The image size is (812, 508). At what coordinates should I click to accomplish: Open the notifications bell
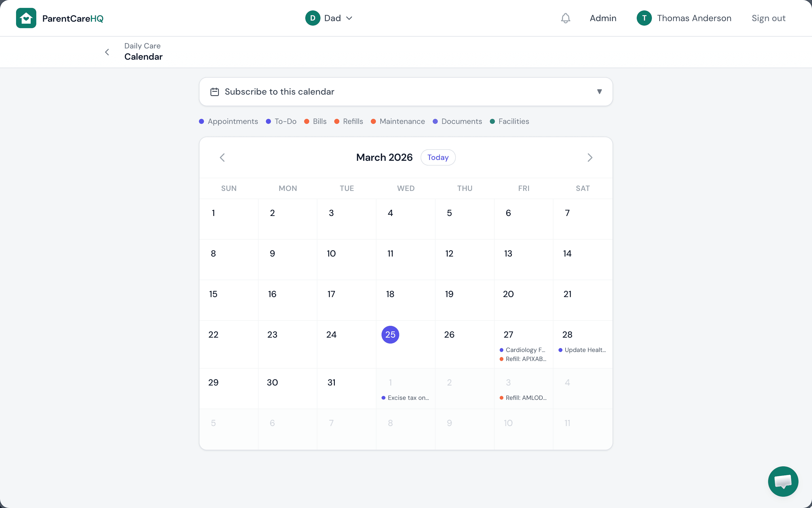pyautogui.click(x=565, y=18)
